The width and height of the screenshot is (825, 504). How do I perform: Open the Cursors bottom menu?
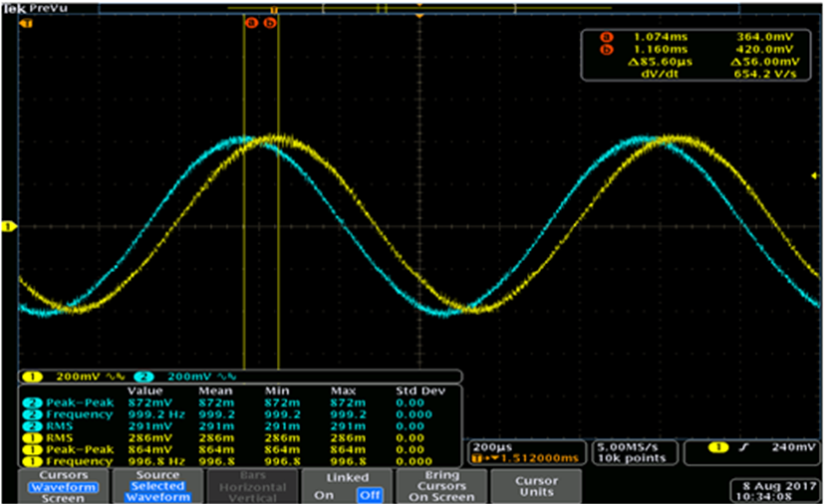point(64,486)
